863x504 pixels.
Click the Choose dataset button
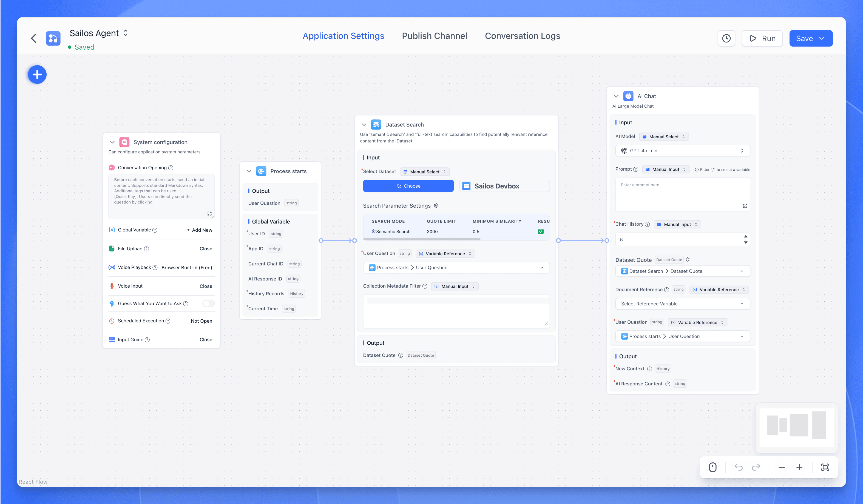point(408,185)
